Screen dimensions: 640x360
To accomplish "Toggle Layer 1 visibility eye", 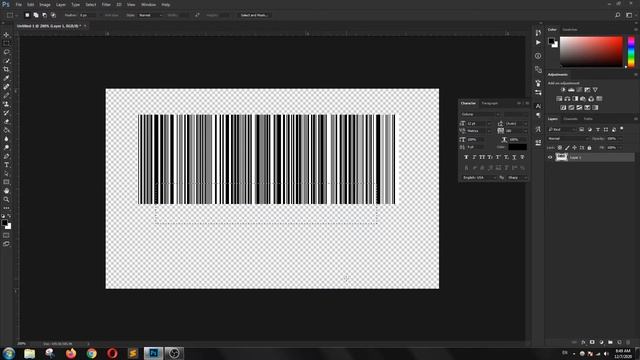I will click(550, 157).
